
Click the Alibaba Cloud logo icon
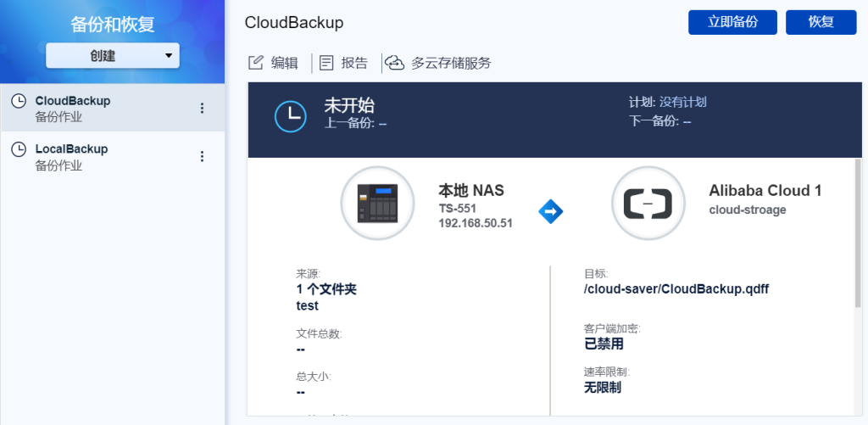click(648, 203)
